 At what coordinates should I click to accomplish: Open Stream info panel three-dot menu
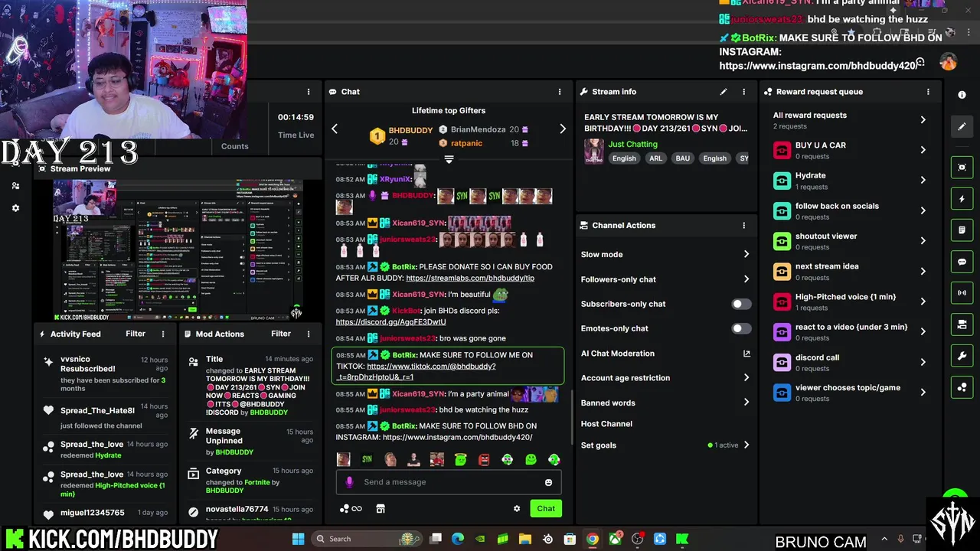click(x=743, y=92)
